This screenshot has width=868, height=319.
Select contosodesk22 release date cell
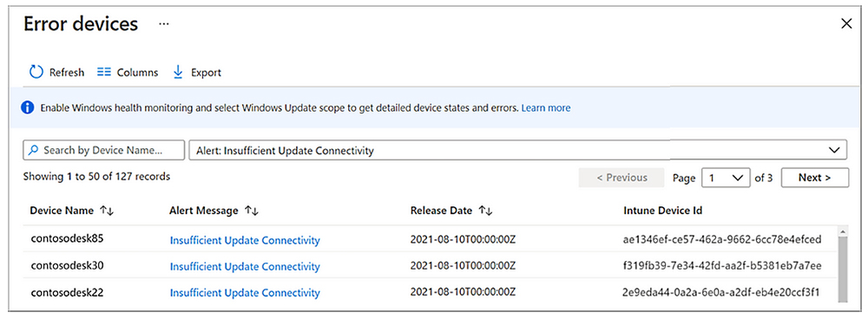[463, 292]
